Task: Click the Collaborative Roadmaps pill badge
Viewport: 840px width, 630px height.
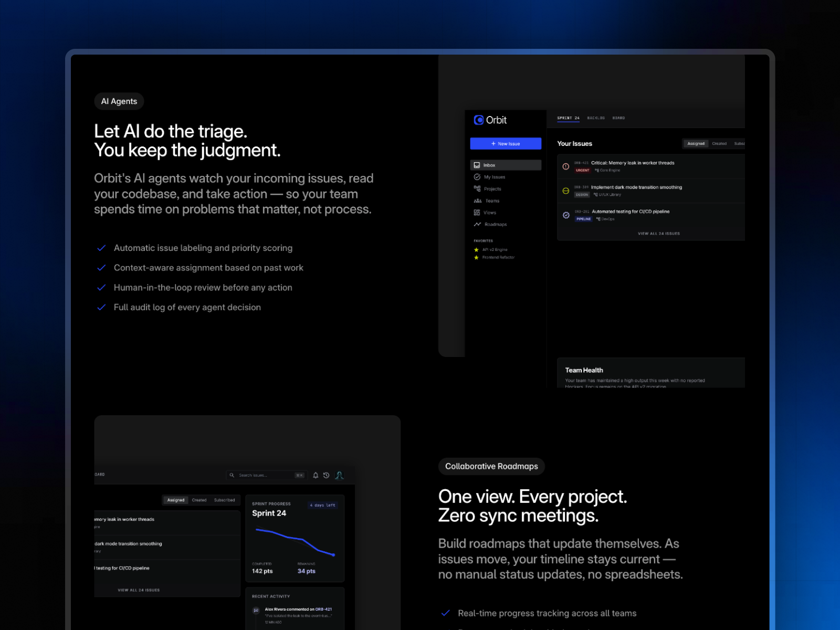Action: [491, 466]
